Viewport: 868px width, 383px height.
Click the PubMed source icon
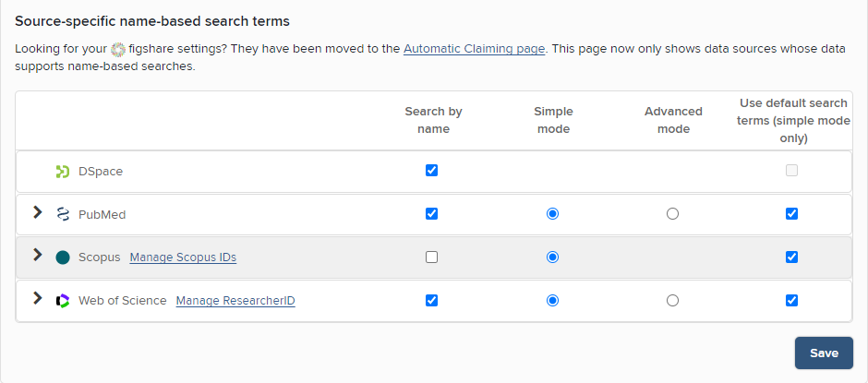coord(63,214)
